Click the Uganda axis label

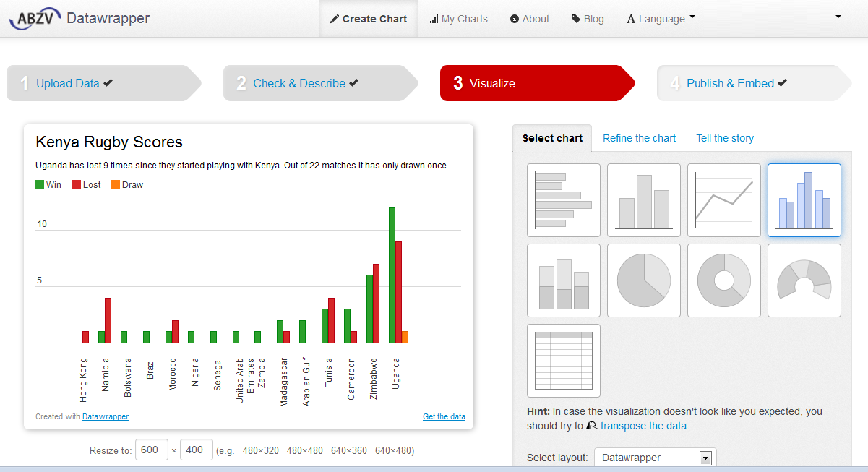pyautogui.click(x=396, y=374)
